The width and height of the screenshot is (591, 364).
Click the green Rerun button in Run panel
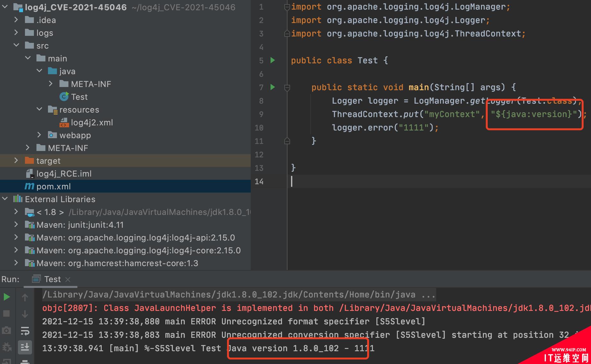[6, 297]
